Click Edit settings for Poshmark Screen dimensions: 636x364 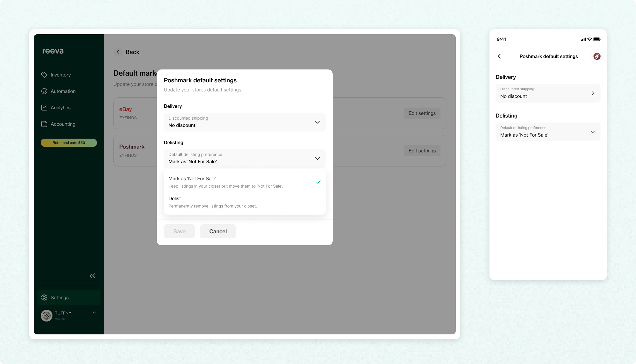[422, 151]
